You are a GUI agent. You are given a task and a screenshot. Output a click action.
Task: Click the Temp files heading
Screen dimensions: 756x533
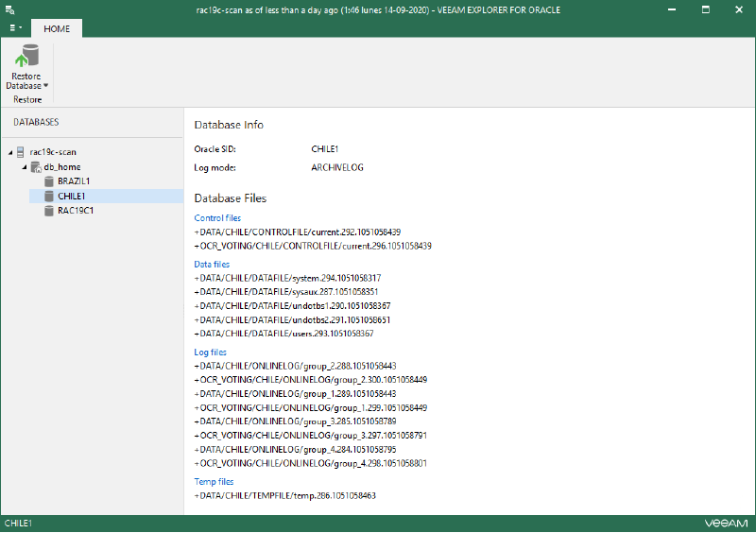point(214,481)
